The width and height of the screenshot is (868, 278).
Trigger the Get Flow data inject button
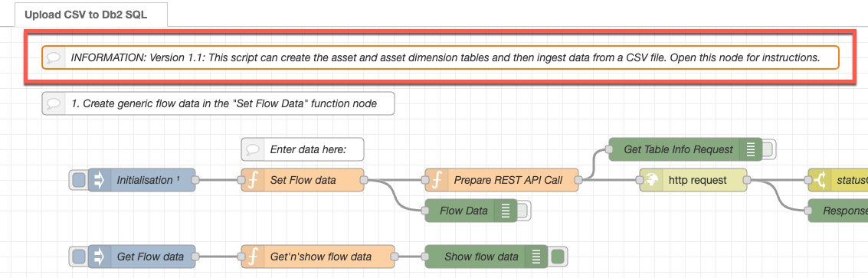click(79, 257)
